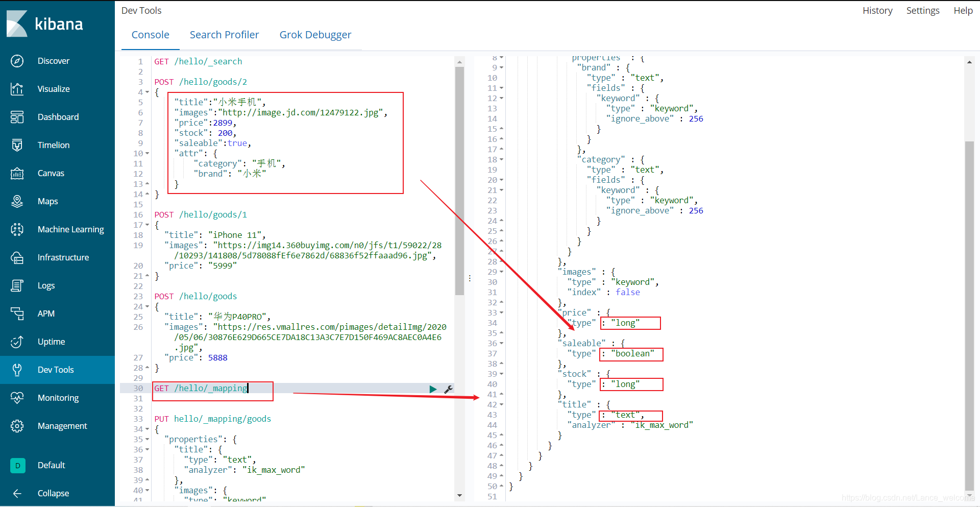
Task: Open the Maps application
Action: click(47, 201)
